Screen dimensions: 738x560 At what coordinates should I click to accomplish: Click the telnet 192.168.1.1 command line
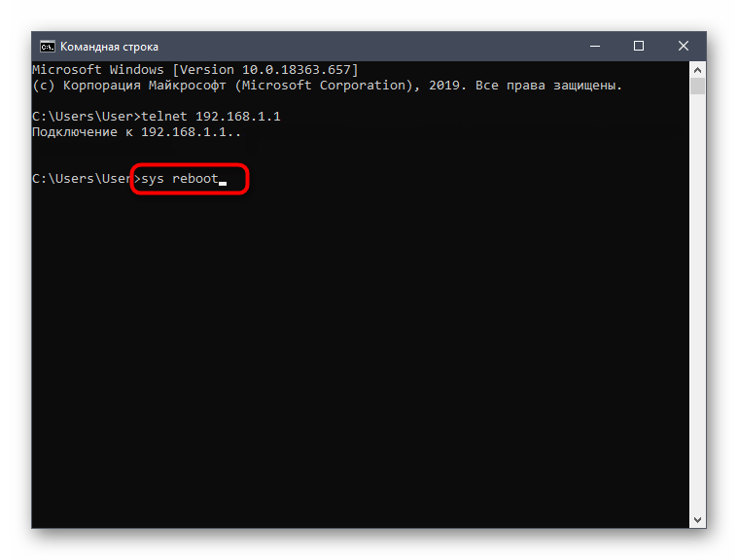[157, 117]
